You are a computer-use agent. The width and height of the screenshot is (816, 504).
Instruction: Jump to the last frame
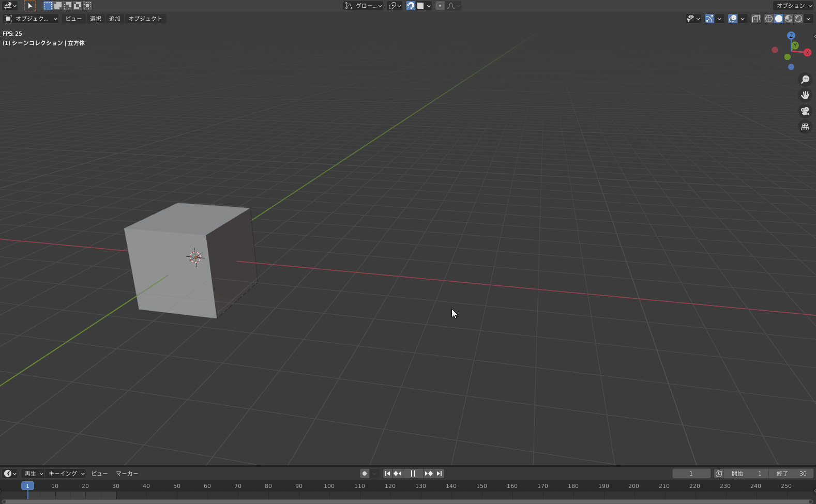pyautogui.click(x=439, y=474)
